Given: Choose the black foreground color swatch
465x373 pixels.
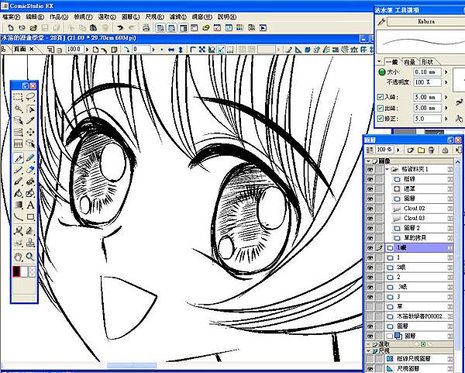Looking at the screenshot, I should [16, 272].
